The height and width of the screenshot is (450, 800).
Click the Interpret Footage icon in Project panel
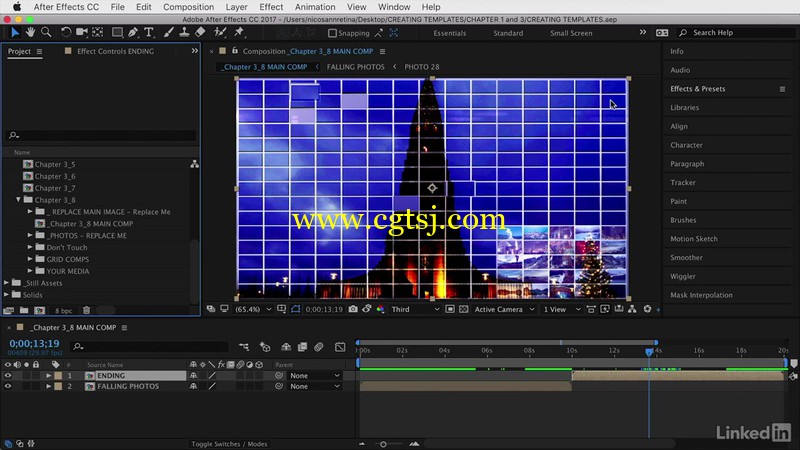8,310
